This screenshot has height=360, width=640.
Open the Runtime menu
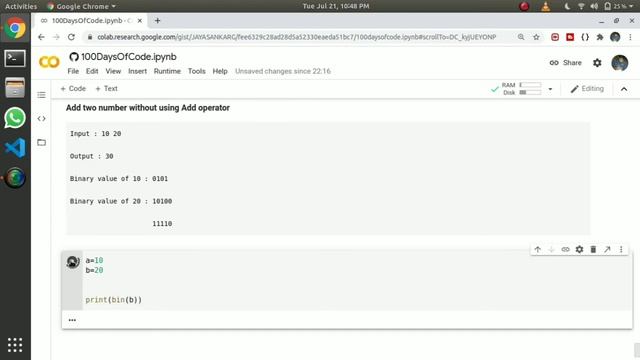[167, 71]
